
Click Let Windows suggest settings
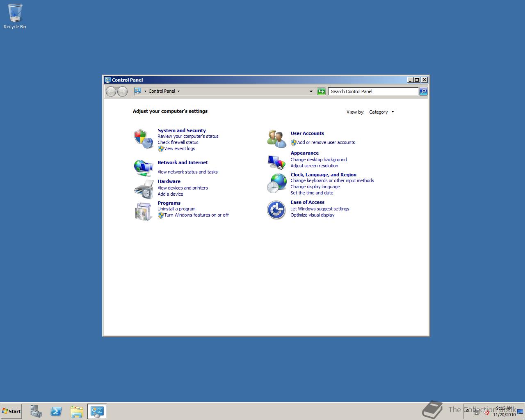pyautogui.click(x=320, y=209)
